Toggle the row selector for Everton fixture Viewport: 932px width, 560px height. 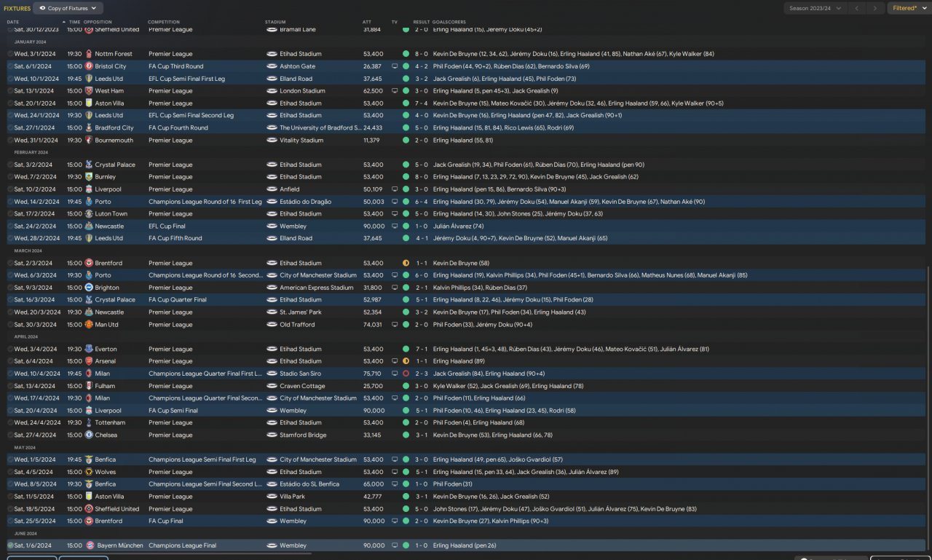[10, 350]
